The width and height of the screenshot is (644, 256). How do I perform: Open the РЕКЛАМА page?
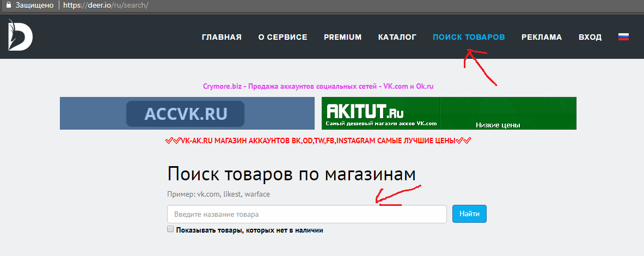click(542, 37)
